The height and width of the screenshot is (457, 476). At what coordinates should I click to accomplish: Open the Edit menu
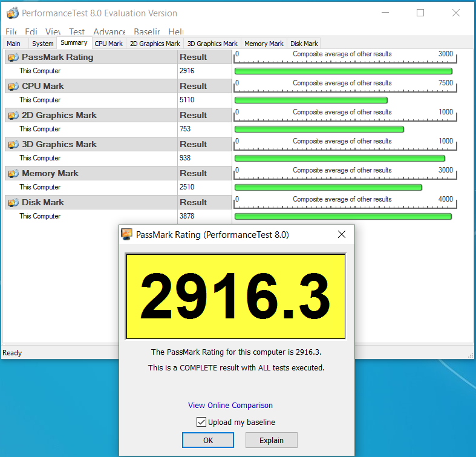tap(31, 31)
